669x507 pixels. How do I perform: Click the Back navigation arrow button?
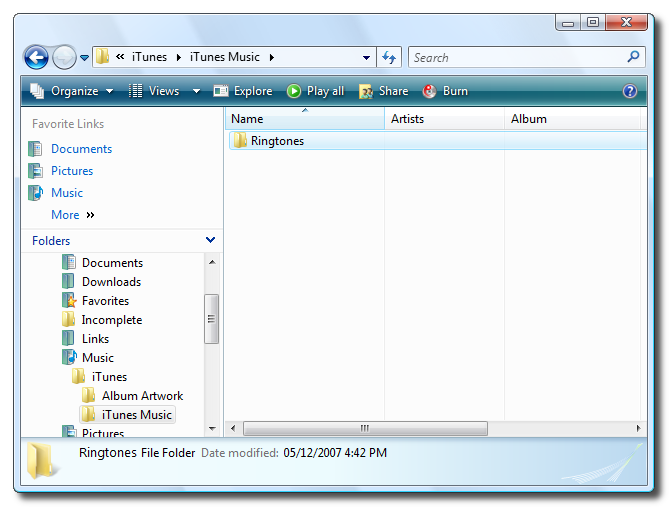[x=36, y=58]
